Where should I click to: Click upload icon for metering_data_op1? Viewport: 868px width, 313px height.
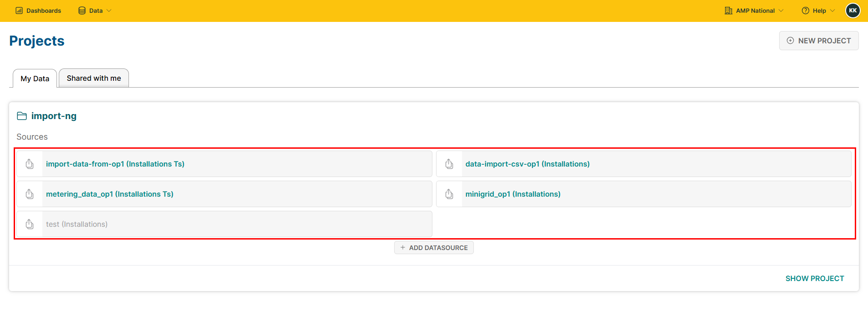(x=30, y=194)
